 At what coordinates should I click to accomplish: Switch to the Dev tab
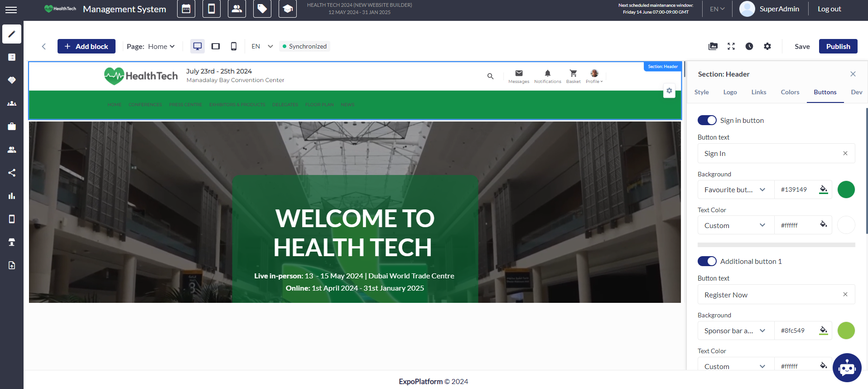[x=856, y=92]
